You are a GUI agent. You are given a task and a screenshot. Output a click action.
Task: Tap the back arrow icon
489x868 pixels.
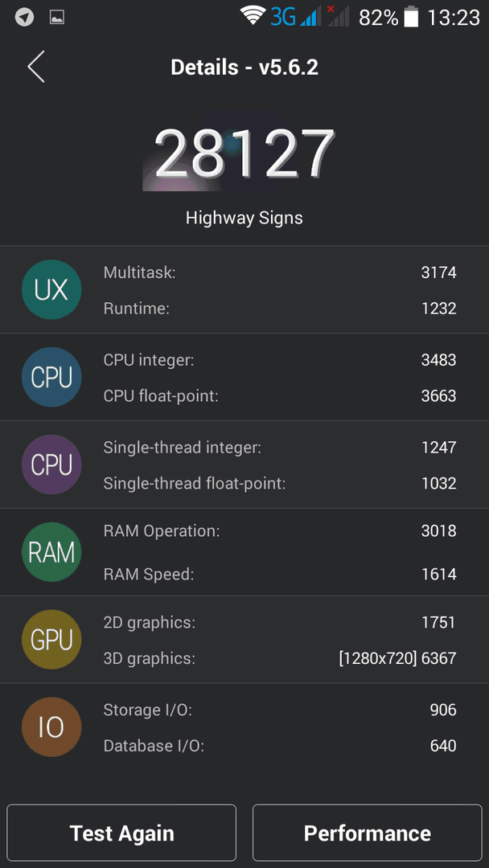click(x=36, y=67)
